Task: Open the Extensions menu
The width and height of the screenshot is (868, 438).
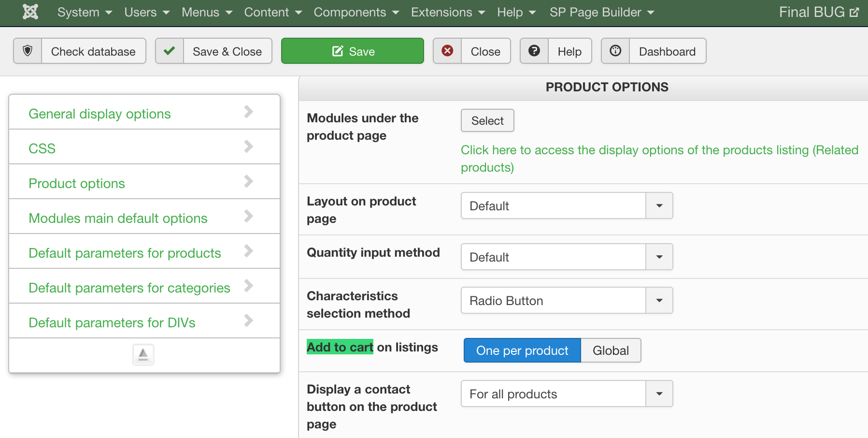Action: [x=447, y=12]
